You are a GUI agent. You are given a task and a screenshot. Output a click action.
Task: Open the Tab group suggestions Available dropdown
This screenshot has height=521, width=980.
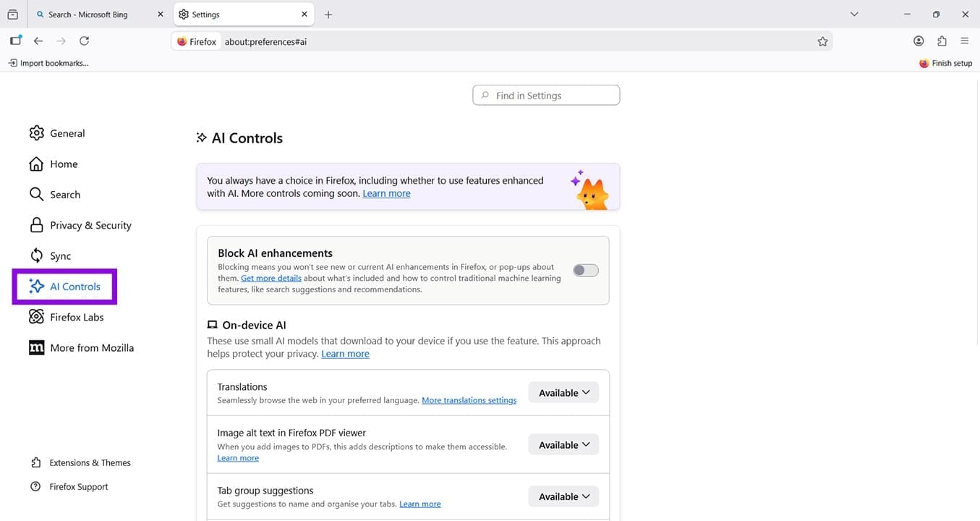[x=563, y=496]
